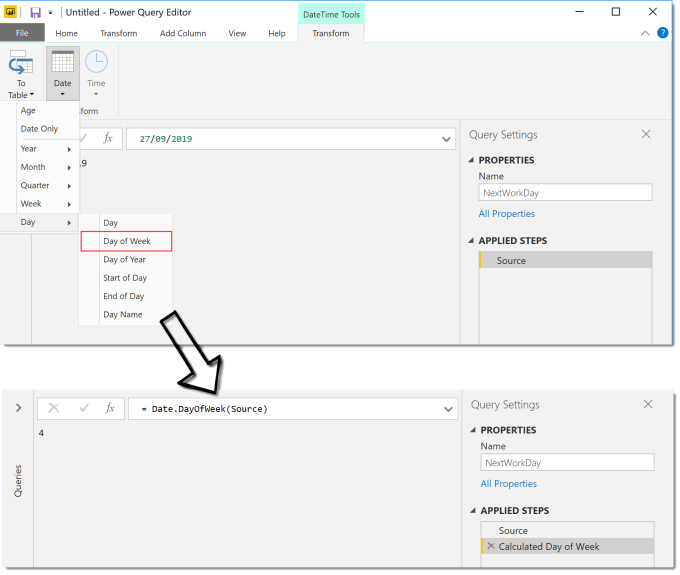This screenshot has width=680, height=575.
Task: Click the vertical Queries label
Action: pyautogui.click(x=18, y=480)
